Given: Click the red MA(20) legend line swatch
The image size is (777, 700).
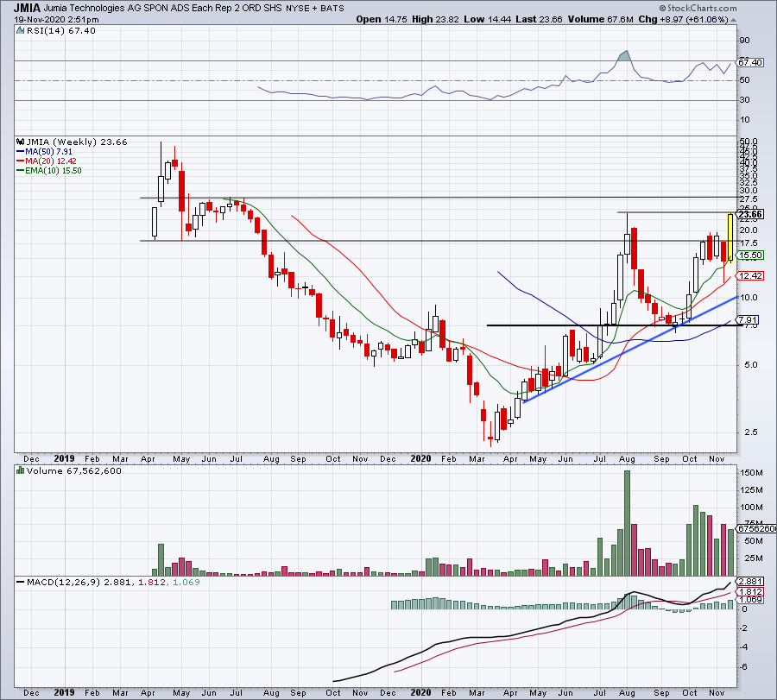Looking at the screenshot, I should (x=21, y=161).
